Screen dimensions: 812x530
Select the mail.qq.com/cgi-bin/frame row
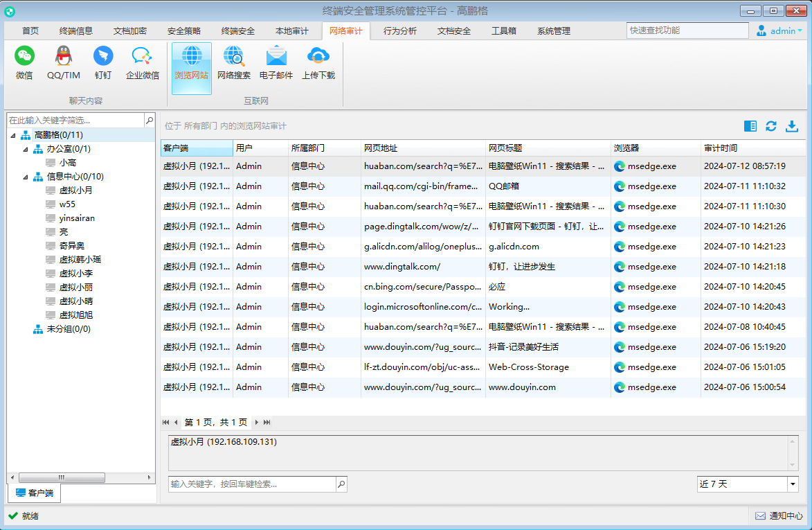(x=482, y=186)
